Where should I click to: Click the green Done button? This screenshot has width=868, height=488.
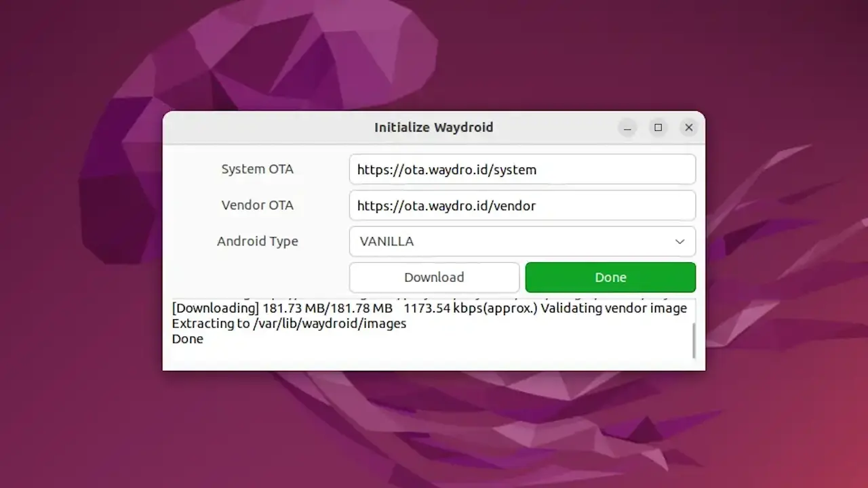pyautogui.click(x=610, y=277)
